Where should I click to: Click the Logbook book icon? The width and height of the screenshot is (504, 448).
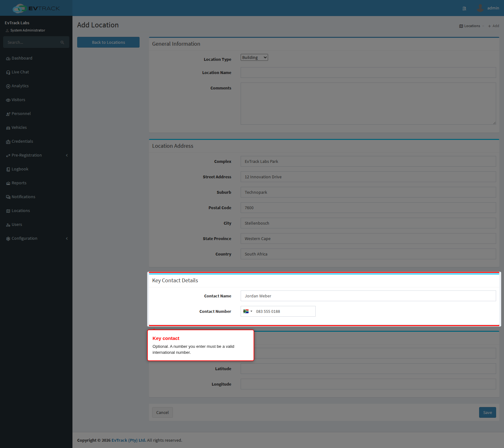coord(8,169)
